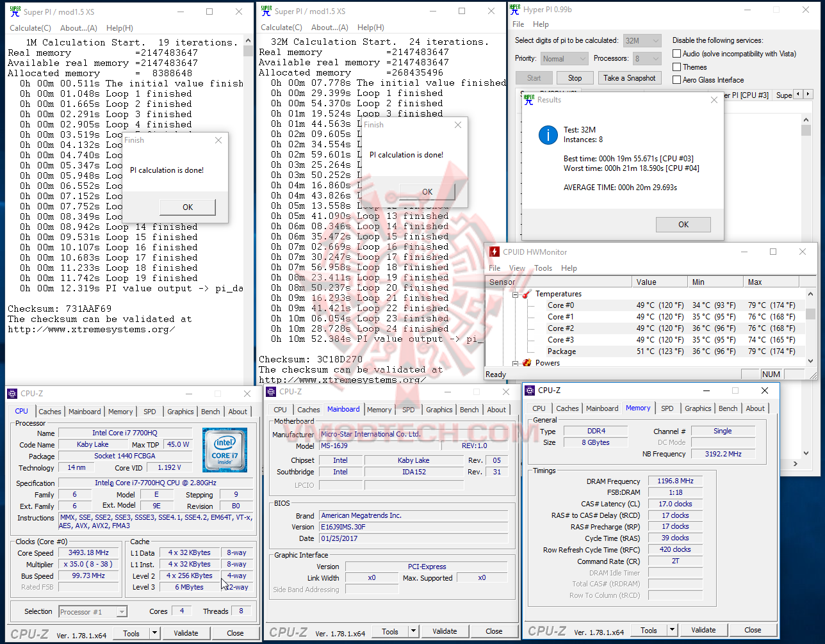Click the CPU-Z icon in the Memory tab window title bar

(530, 390)
